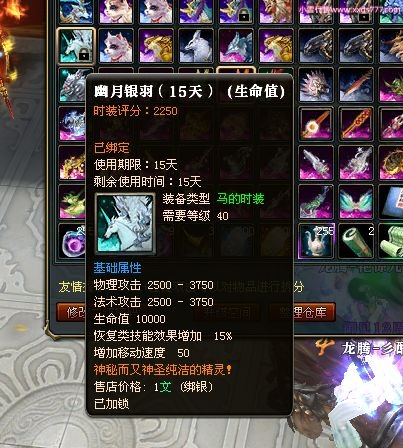The image size is (403, 448).
Task: Click the silver blade weapon icon
Action: coord(316,163)
